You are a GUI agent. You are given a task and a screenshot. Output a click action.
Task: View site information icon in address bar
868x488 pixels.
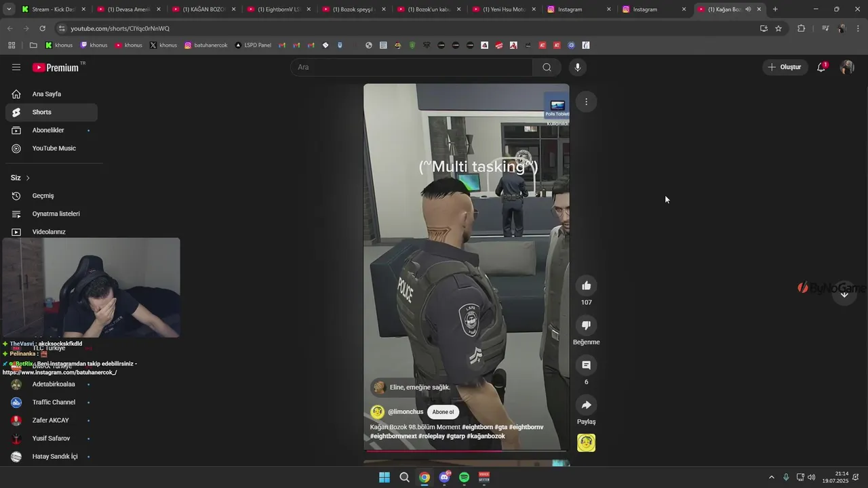tap(62, 28)
